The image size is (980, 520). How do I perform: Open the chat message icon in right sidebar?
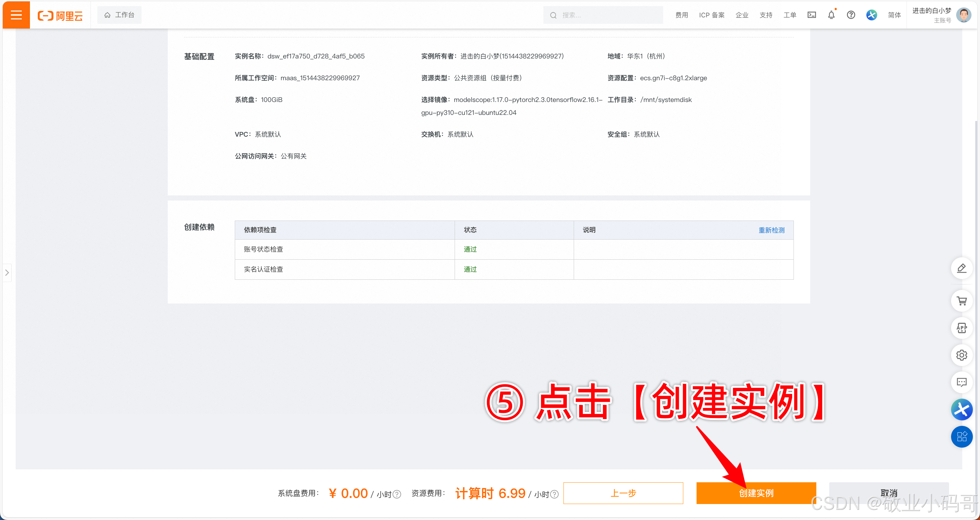(962, 382)
